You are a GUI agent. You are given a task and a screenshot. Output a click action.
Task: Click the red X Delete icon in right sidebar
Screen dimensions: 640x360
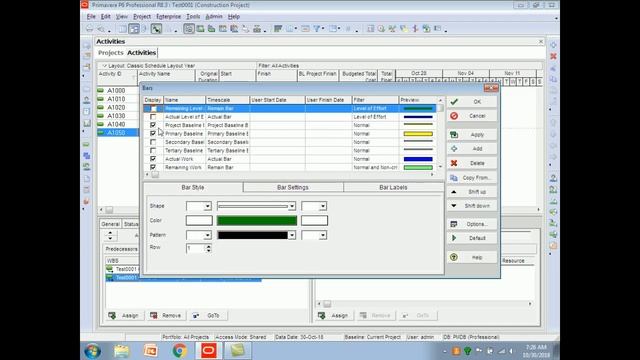point(553,56)
